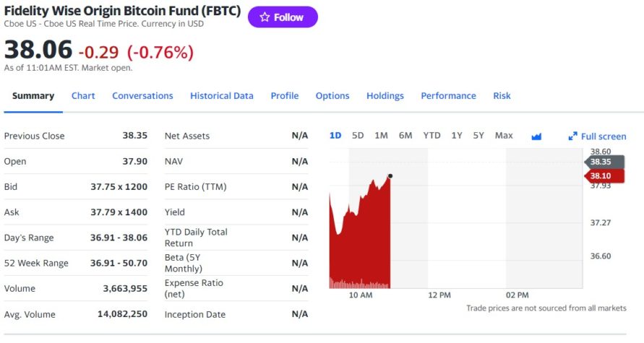Image resolution: width=644 pixels, height=343 pixels.
Task: Click the Net Assets label
Action: pyautogui.click(x=187, y=136)
